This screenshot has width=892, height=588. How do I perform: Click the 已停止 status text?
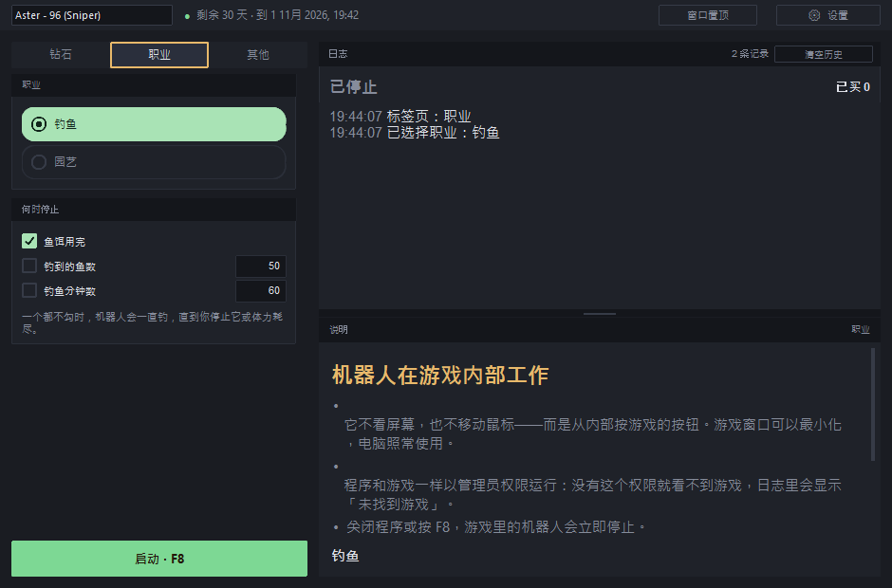(353, 87)
